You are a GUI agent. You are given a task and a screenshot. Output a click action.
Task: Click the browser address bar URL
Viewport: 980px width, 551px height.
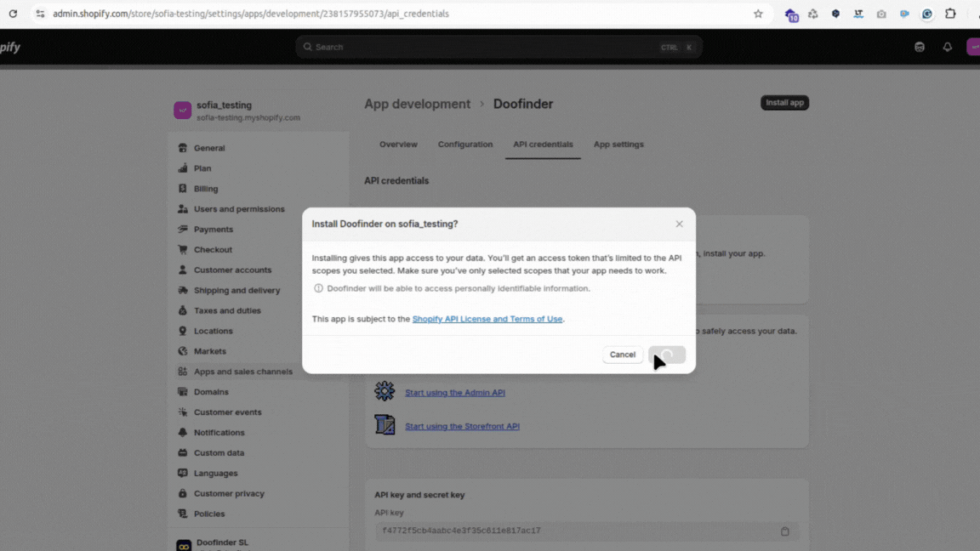[x=251, y=13]
